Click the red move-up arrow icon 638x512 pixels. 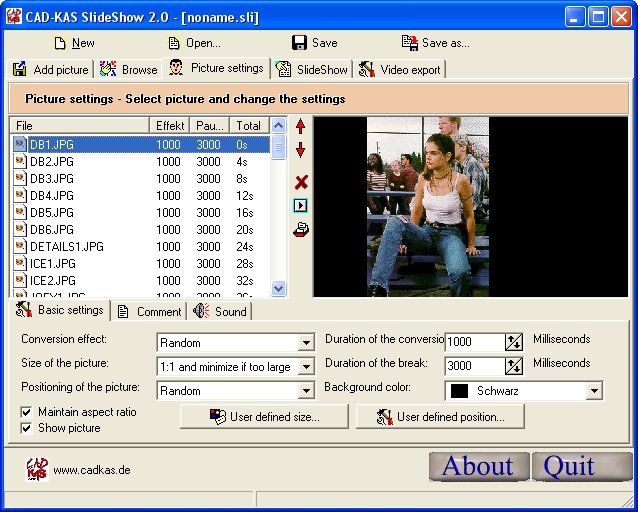[x=300, y=127]
